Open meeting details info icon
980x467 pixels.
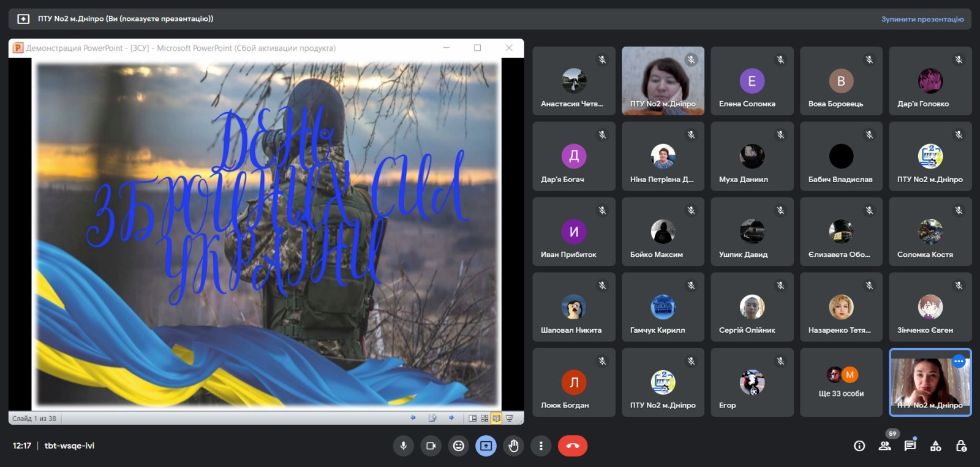859,446
